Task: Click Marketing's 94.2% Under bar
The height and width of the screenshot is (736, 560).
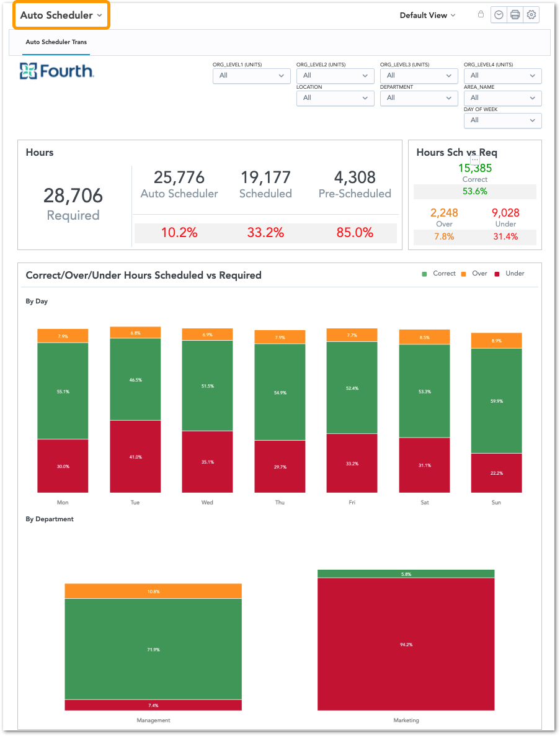Action: (406, 644)
